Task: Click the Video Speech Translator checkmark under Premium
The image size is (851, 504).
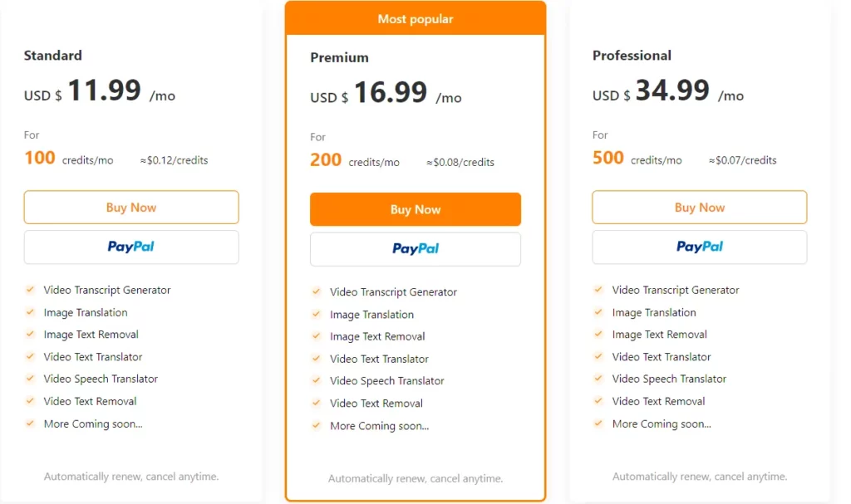Action: tap(317, 381)
